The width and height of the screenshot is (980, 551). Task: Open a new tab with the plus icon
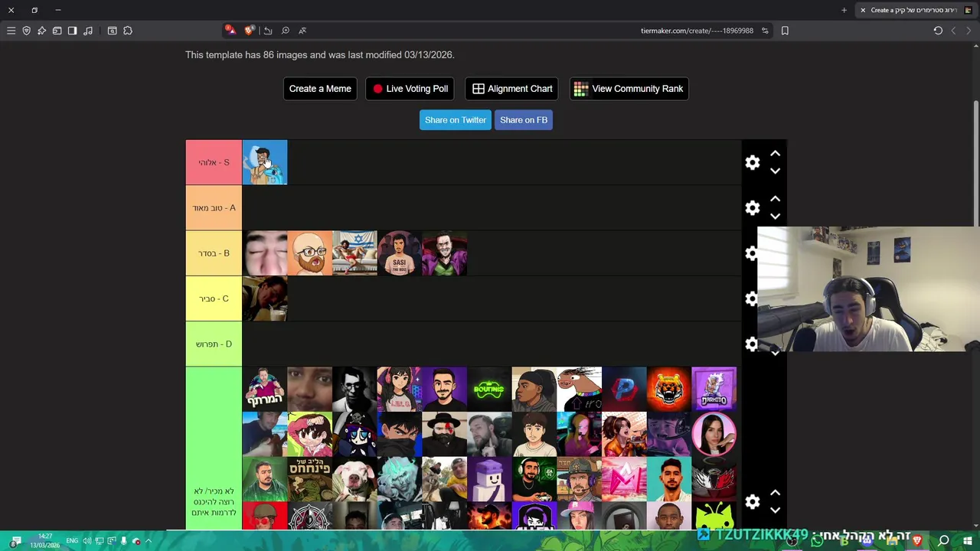coord(844,10)
